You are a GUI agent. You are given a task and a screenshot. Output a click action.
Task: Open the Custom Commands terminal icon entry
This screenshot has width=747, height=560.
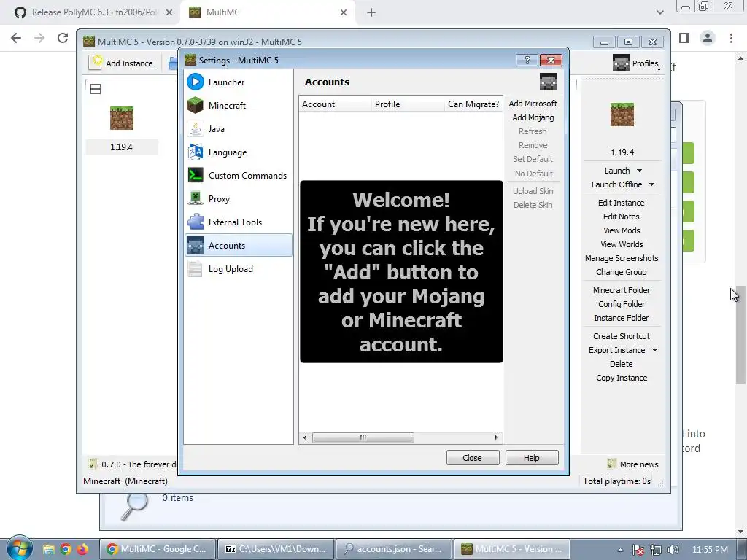pyautogui.click(x=196, y=175)
